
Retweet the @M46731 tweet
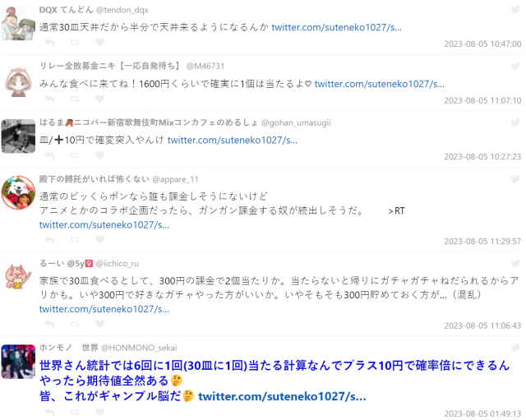tap(75, 99)
